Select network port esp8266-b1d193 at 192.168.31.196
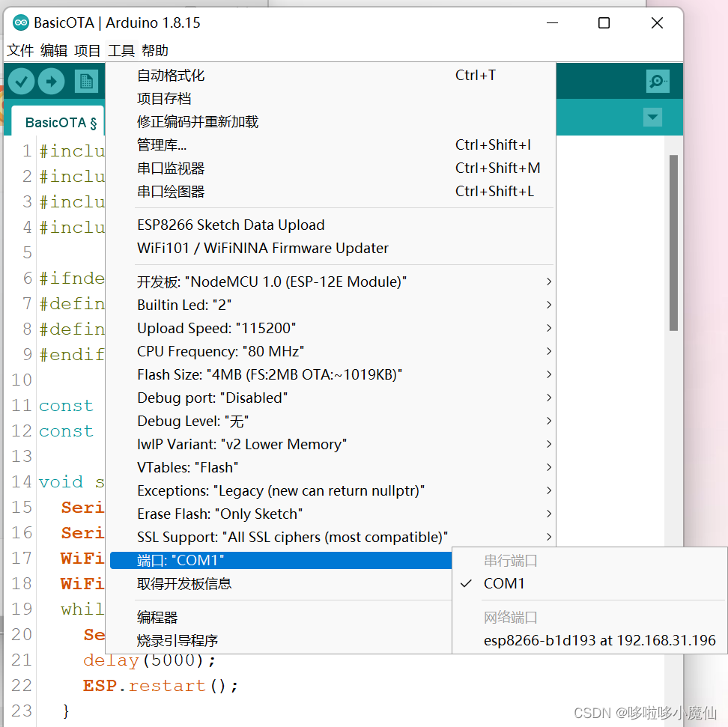The image size is (728, 727). pyautogui.click(x=589, y=641)
